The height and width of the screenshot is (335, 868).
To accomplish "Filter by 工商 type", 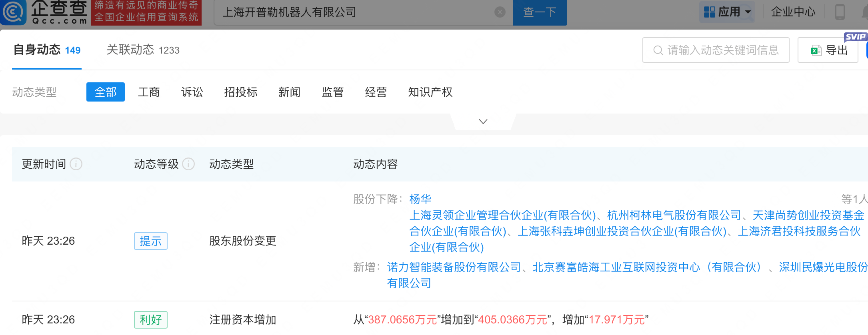I will (x=148, y=92).
